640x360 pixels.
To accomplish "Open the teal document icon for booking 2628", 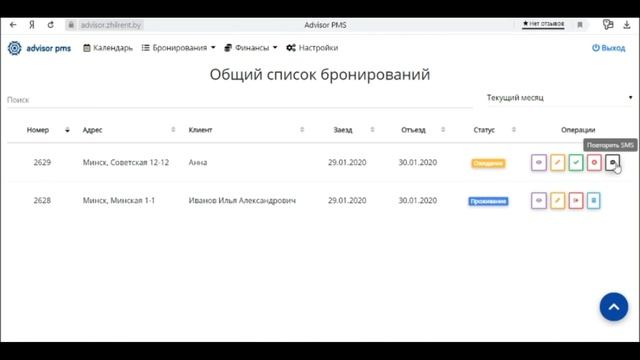I will pyautogui.click(x=594, y=200).
